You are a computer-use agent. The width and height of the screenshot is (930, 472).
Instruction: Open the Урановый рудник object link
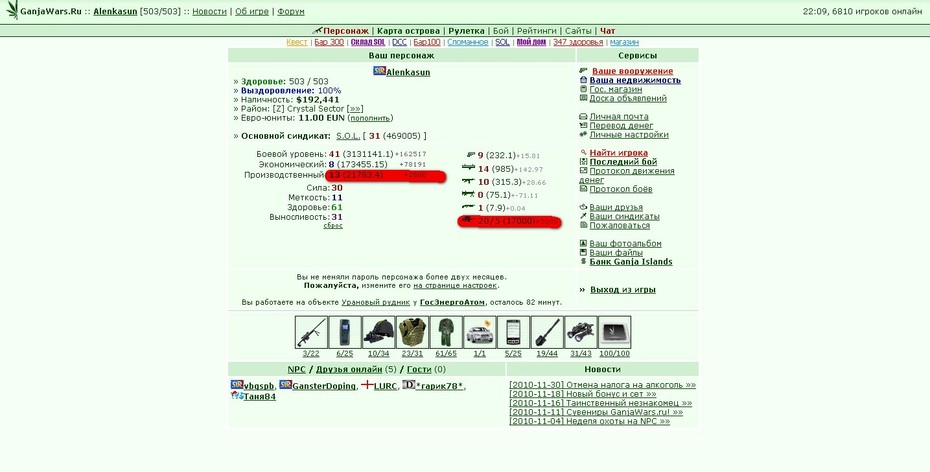(375, 302)
